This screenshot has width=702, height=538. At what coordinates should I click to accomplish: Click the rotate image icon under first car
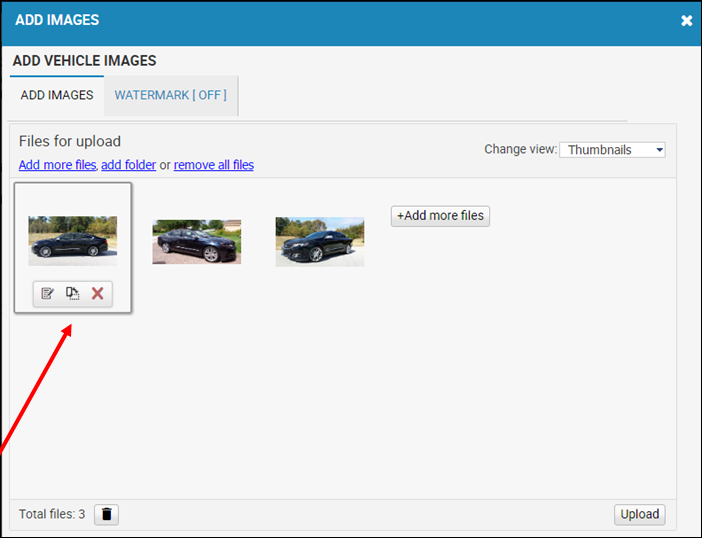[x=73, y=294]
